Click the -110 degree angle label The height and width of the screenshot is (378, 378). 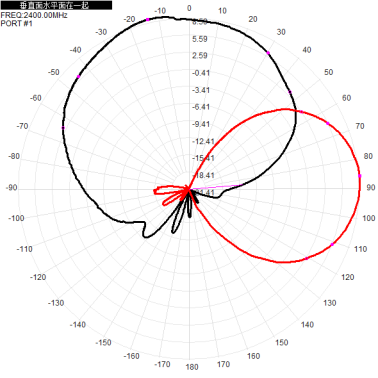pyautogui.click(x=24, y=249)
